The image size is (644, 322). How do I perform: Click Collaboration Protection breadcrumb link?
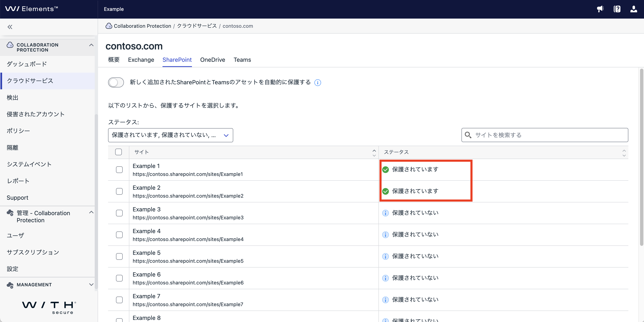coord(142,26)
